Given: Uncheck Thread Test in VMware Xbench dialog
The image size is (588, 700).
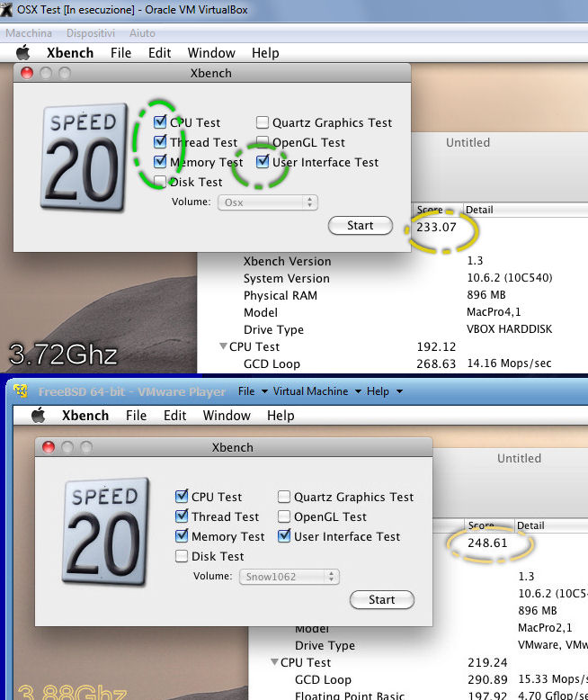Looking at the screenshot, I should (x=181, y=516).
